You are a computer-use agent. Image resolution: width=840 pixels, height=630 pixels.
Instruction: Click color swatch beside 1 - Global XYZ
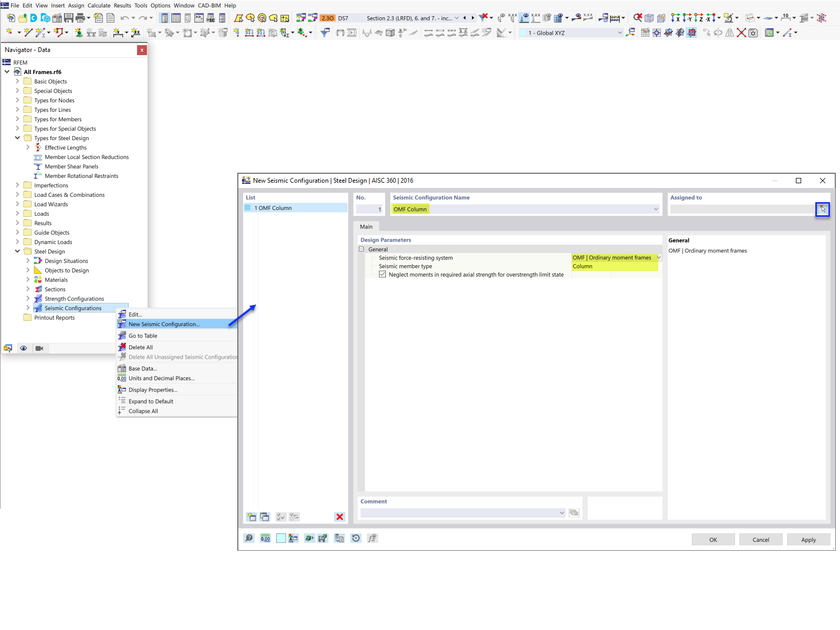click(523, 33)
